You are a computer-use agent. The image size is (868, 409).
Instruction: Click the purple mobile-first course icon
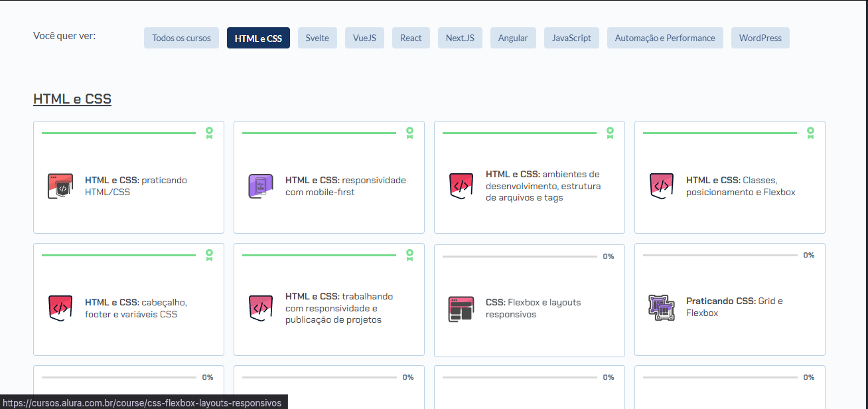261,187
